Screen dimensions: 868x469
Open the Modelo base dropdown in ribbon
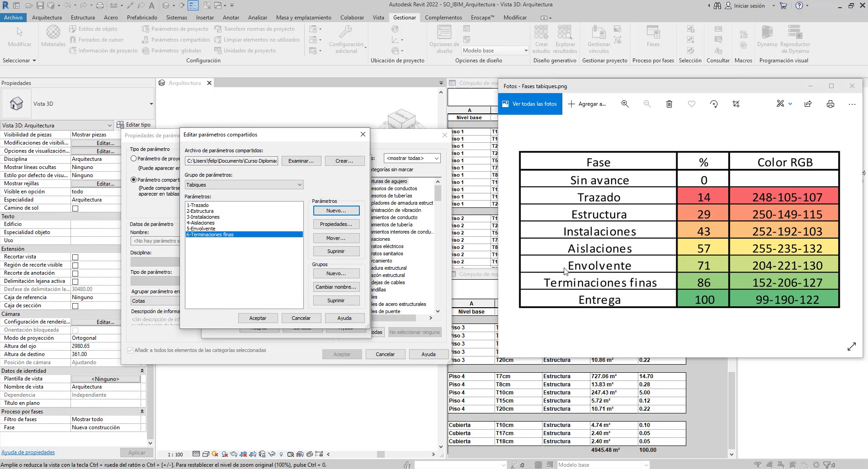[x=525, y=51]
